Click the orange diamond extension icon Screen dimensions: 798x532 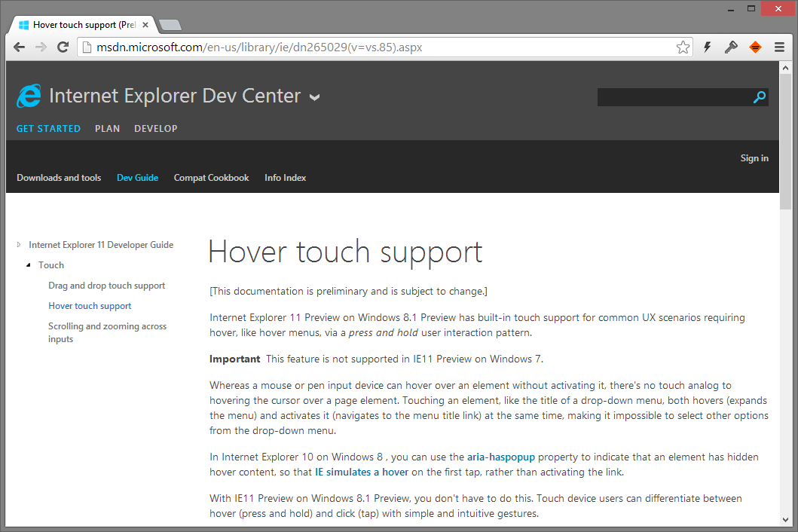[x=755, y=47]
